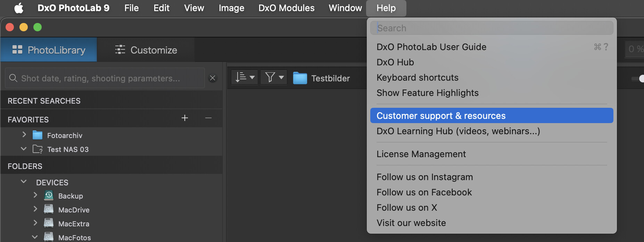The width and height of the screenshot is (644, 242).
Task: Click the PhotoLibrary grid icon
Action: pyautogui.click(x=17, y=50)
